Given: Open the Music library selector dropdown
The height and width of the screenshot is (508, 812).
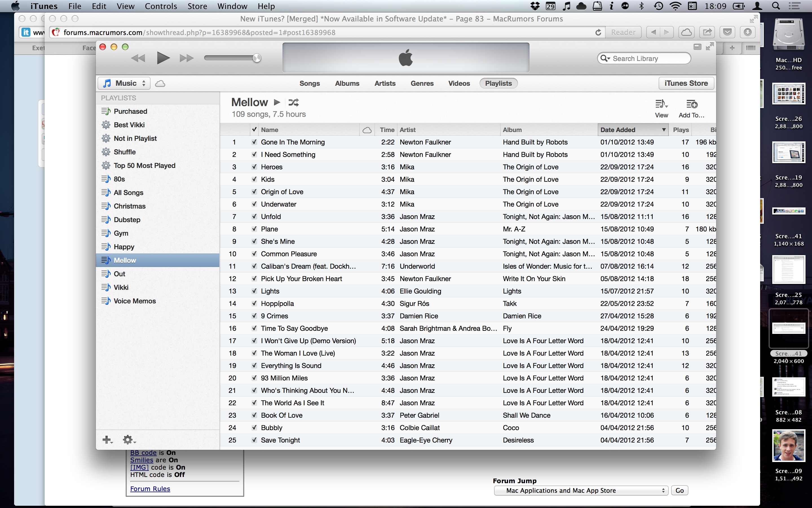Looking at the screenshot, I should [124, 83].
